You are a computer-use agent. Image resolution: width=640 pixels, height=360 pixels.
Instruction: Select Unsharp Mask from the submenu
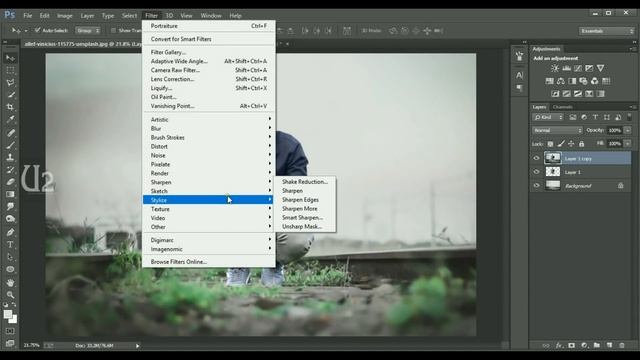coord(306,227)
